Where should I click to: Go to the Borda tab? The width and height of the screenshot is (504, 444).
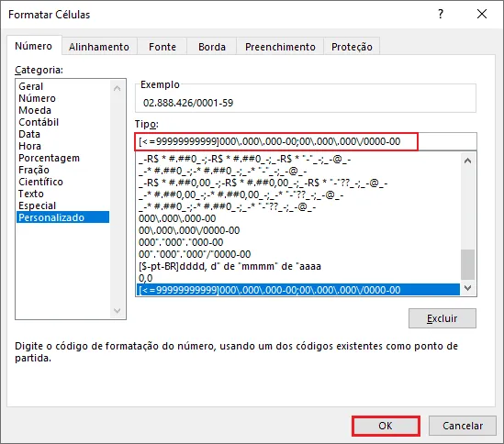[x=212, y=47]
